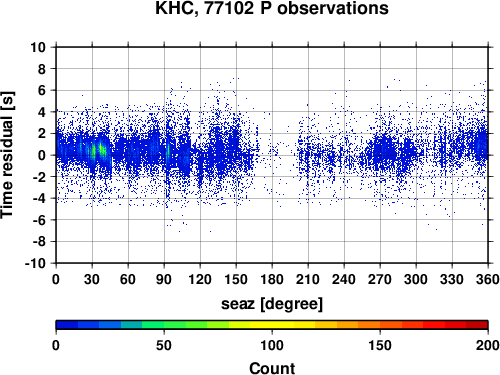The height and width of the screenshot is (375, 500).
Task: Click the y-axis tick label 10
Action: [x=38, y=47]
